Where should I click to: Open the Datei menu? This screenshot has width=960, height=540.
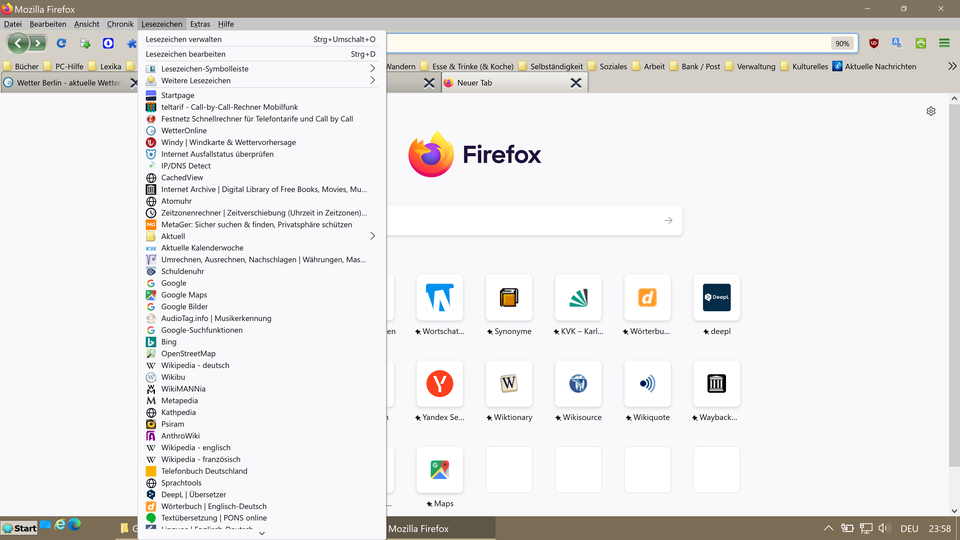[x=12, y=24]
